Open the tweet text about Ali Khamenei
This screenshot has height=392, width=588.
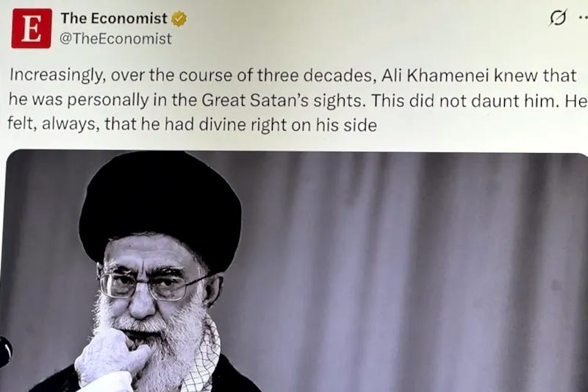pos(298,100)
